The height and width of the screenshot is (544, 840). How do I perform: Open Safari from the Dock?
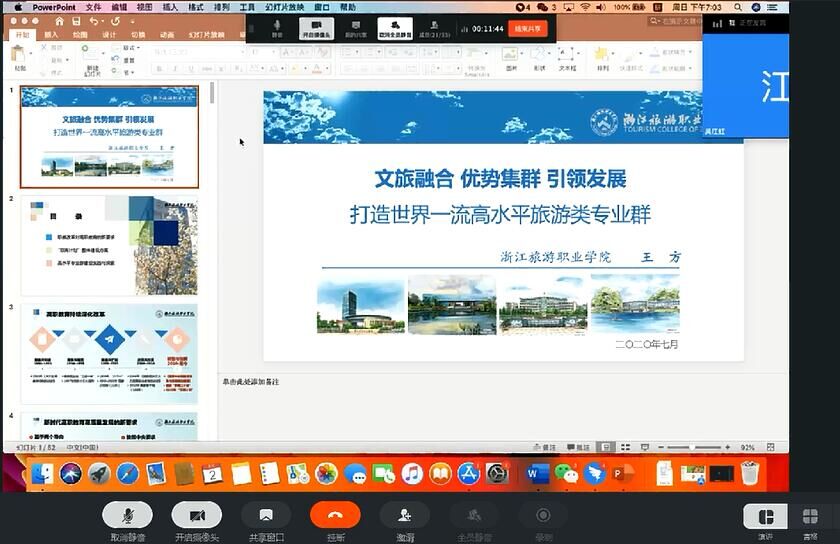tap(127, 473)
